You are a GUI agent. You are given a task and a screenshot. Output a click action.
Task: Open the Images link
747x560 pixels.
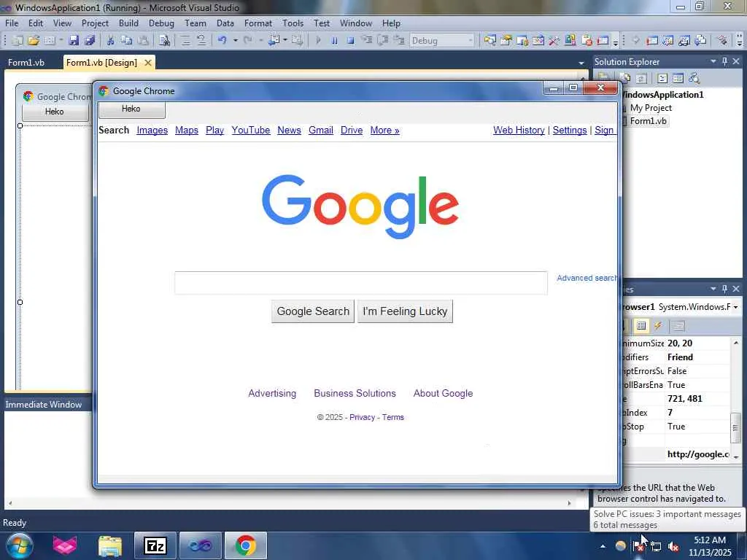(152, 130)
